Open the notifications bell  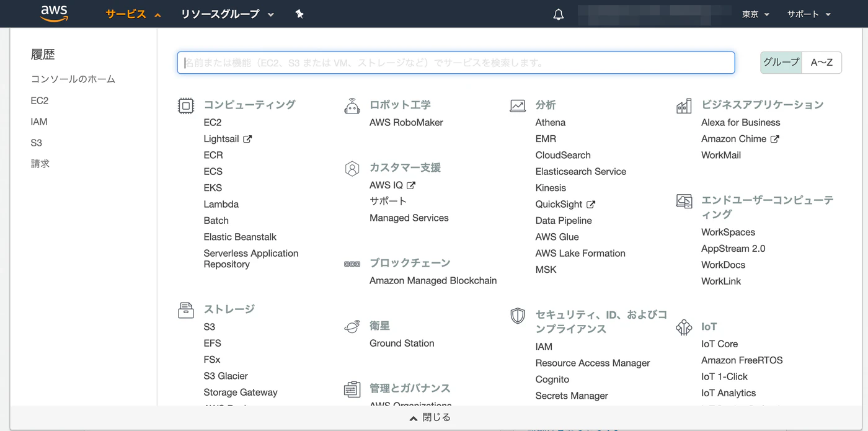(x=559, y=14)
